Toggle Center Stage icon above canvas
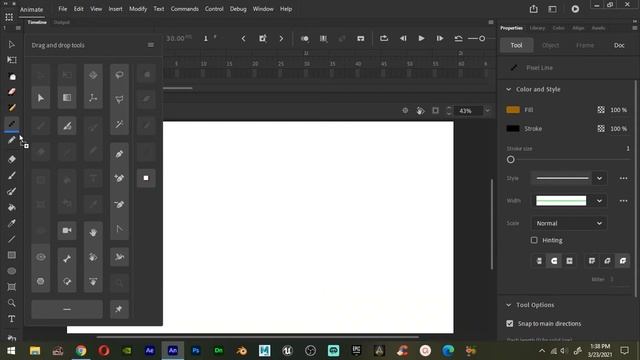This screenshot has width=640, height=360. (405, 111)
